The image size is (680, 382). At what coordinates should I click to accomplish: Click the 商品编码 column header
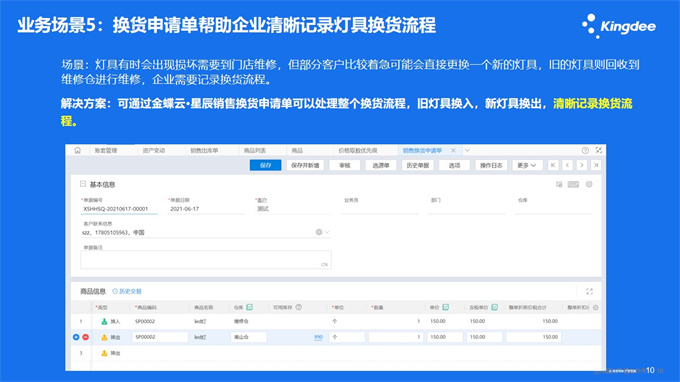[146, 307]
